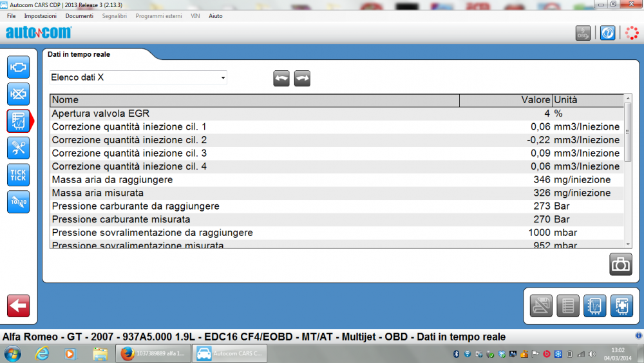Select row Apertura valvola EGR
This screenshot has height=363, width=644.
(337, 113)
